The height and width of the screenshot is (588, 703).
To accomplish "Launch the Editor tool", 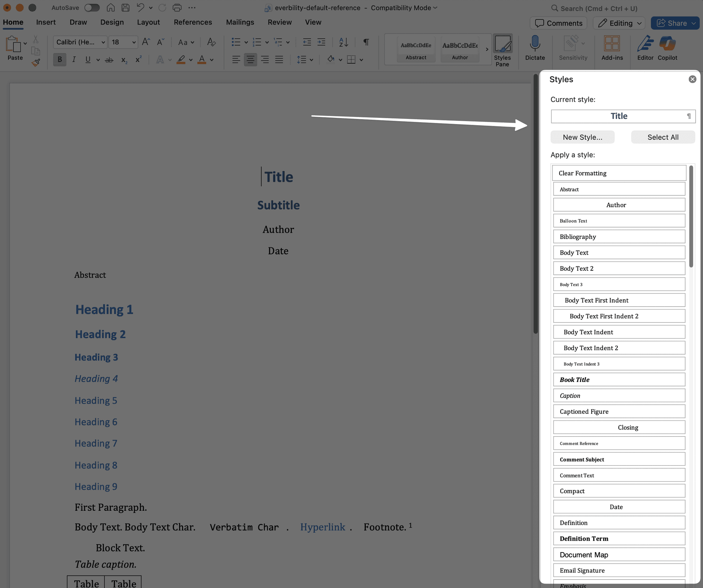I will [646, 49].
